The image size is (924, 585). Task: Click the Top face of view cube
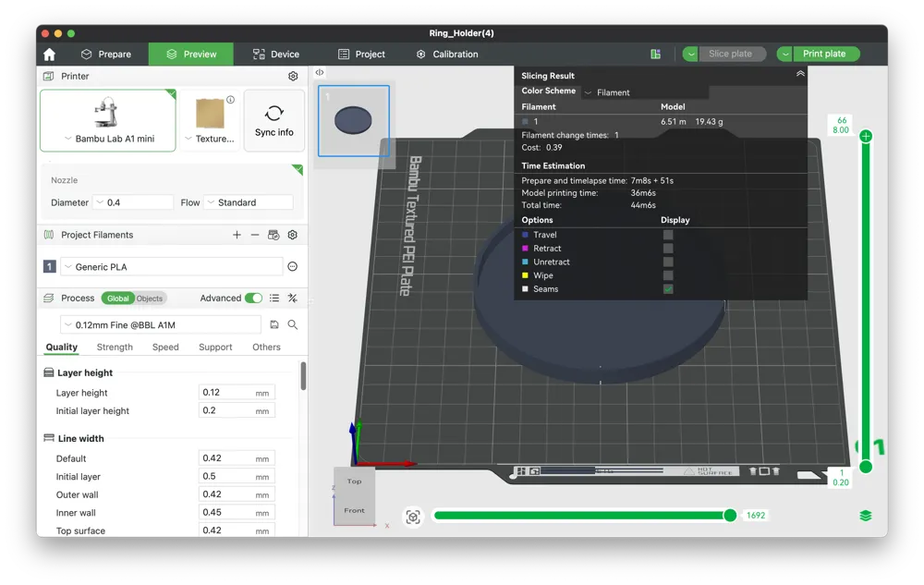click(354, 481)
